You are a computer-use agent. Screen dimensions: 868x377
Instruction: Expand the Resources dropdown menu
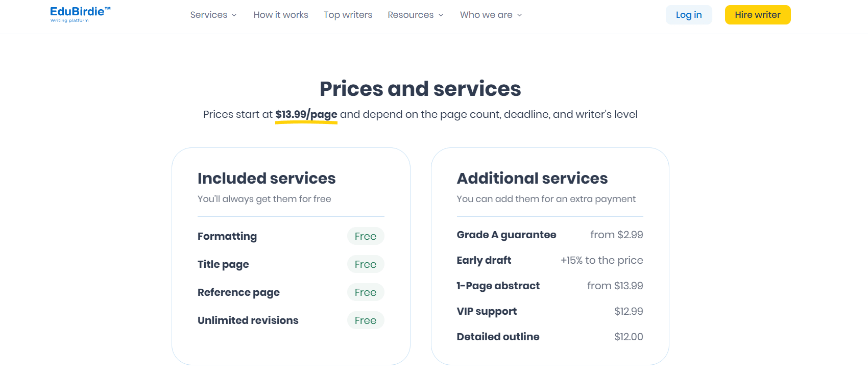tap(415, 15)
